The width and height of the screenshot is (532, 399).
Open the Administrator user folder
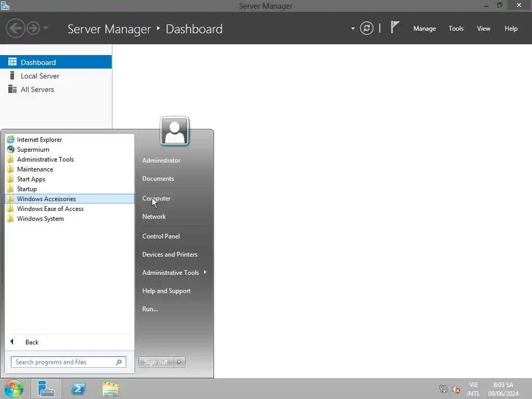pos(161,161)
